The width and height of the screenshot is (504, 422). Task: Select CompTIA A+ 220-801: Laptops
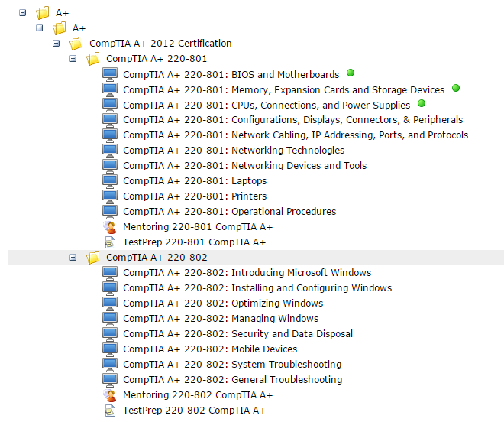pyautogui.click(x=195, y=181)
